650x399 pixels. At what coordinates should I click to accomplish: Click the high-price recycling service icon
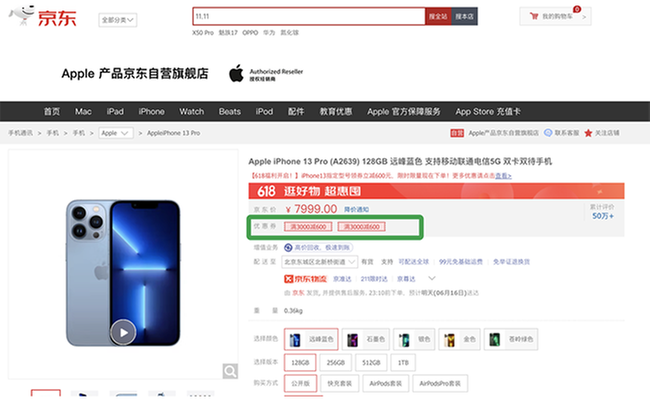click(x=288, y=247)
